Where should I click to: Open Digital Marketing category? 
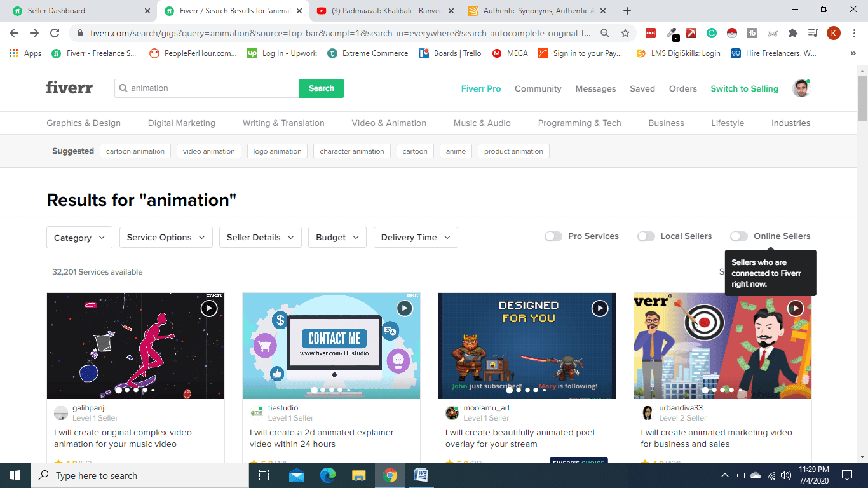[182, 123]
